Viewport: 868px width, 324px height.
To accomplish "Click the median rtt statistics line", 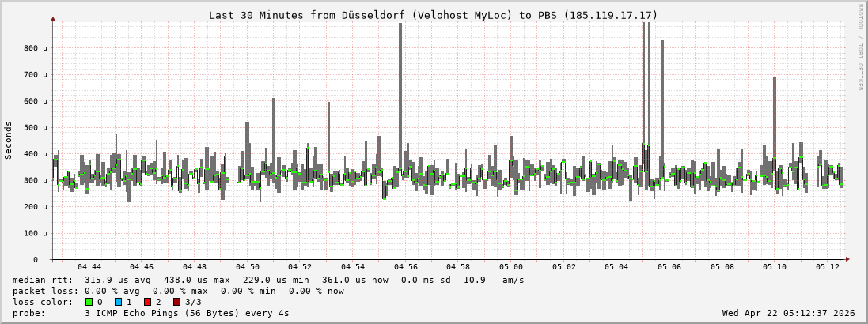I will (x=268, y=280).
